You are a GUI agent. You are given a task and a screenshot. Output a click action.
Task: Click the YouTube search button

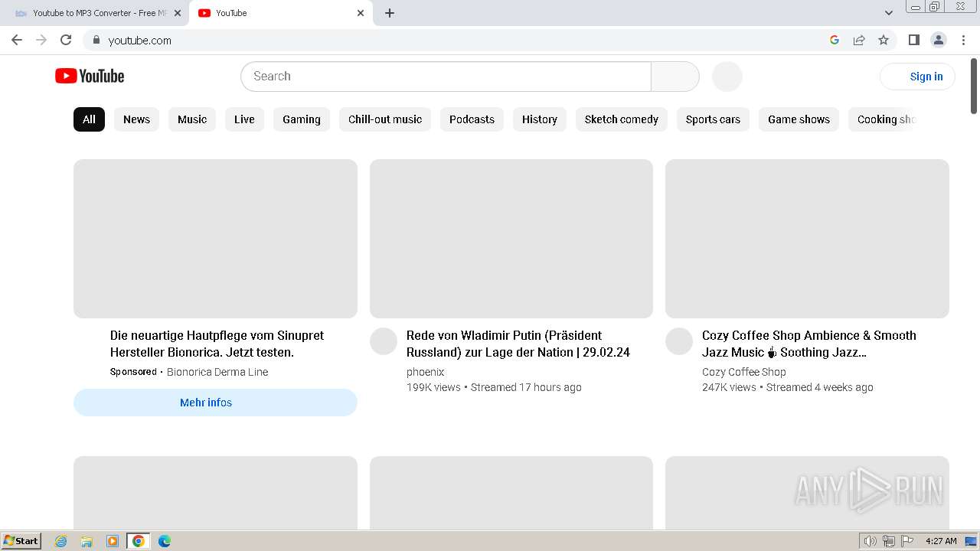tap(675, 77)
